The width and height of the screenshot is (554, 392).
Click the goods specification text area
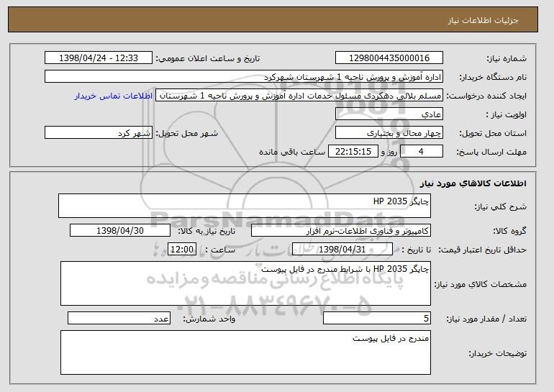click(x=245, y=283)
